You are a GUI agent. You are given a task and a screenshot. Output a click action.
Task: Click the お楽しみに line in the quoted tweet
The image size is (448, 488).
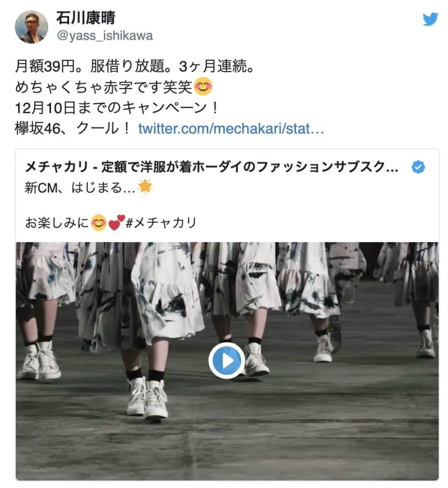(111, 223)
